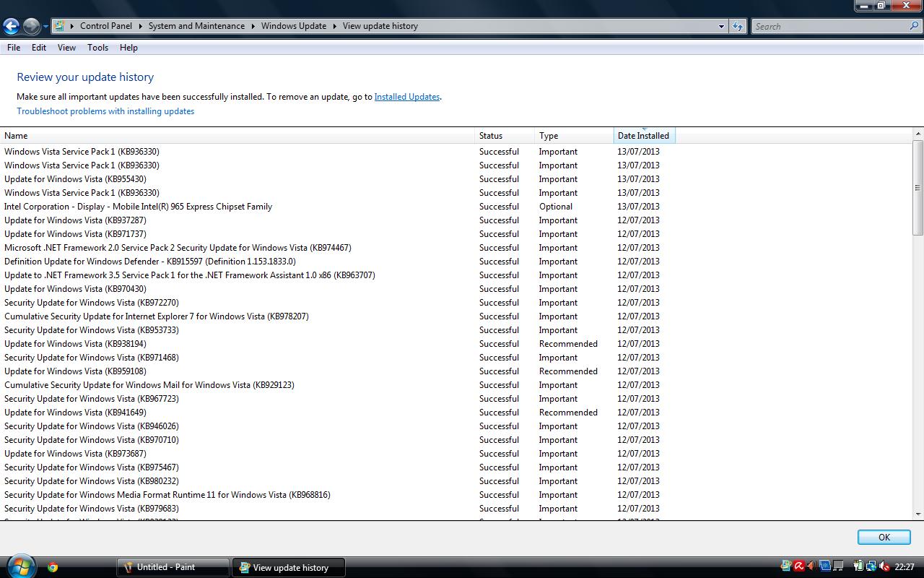
Task: Select Update for Windows Vista (KB971737) row
Action: [337, 234]
